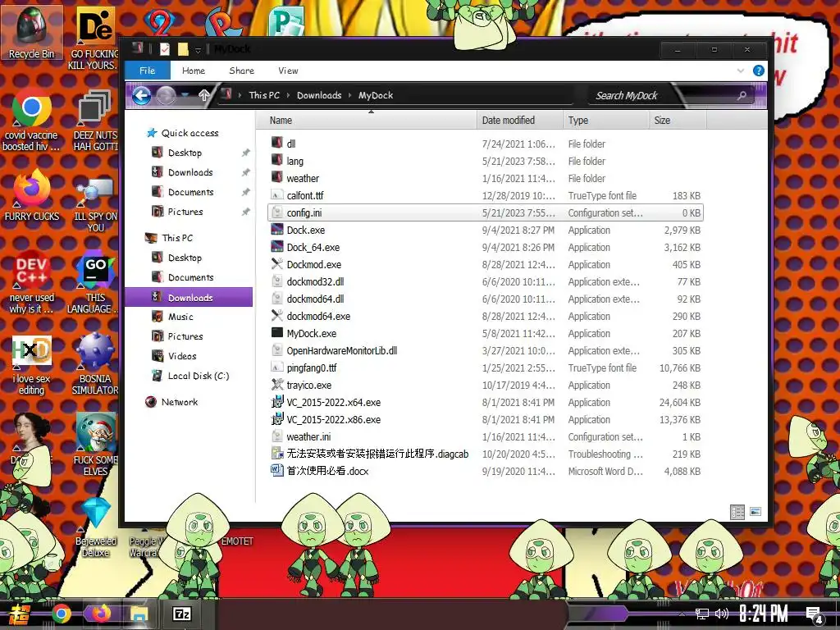Screen dimensions: 840x630
Task: Select the pingfang0.ttf font file
Action: tap(311, 368)
